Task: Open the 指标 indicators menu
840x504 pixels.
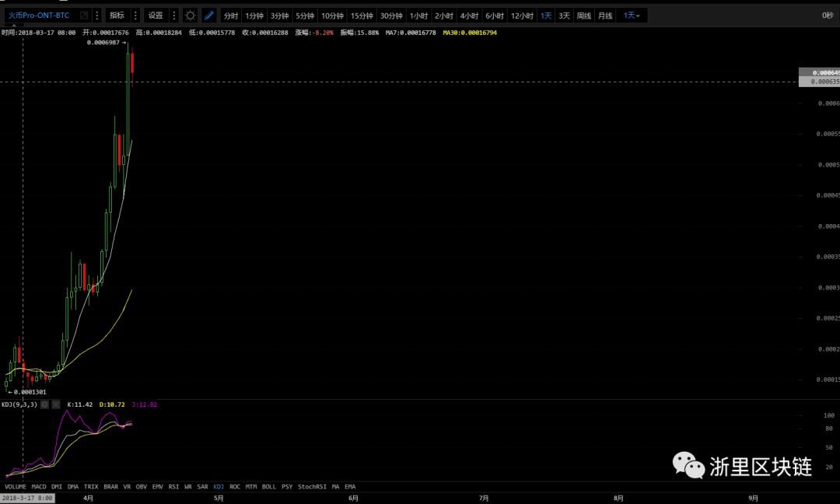Action: pyautogui.click(x=117, y=16)
